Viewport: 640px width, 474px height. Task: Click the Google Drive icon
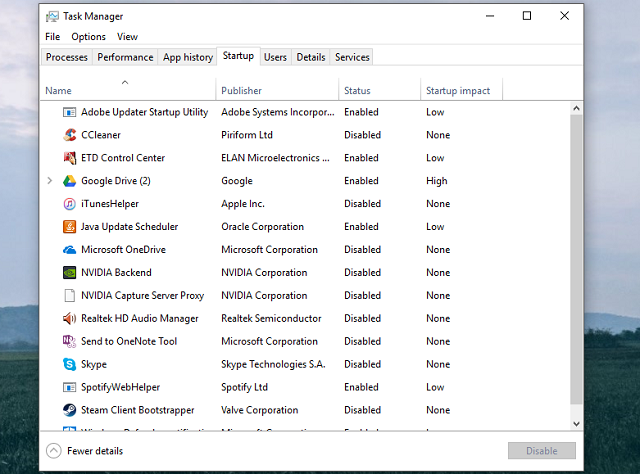[x=69, y=180]
